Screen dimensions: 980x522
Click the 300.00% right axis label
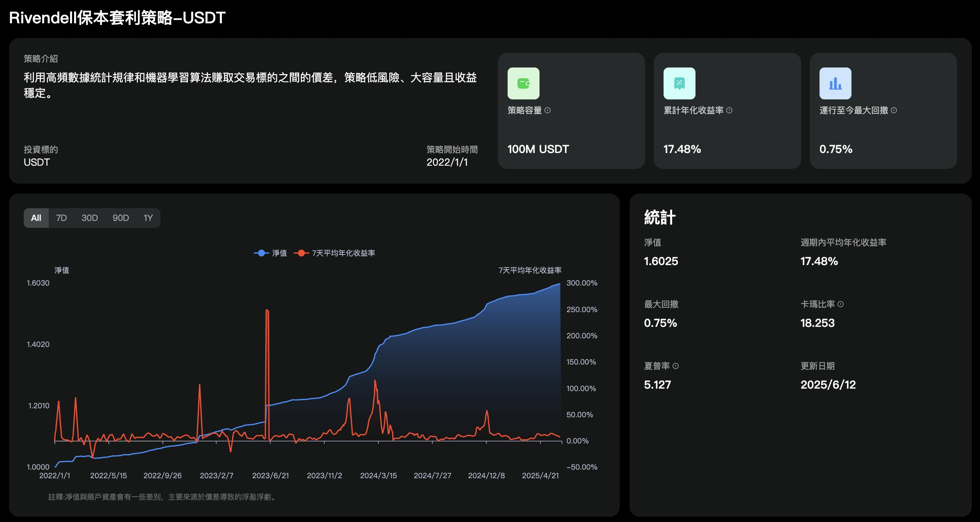coord(582,283)
